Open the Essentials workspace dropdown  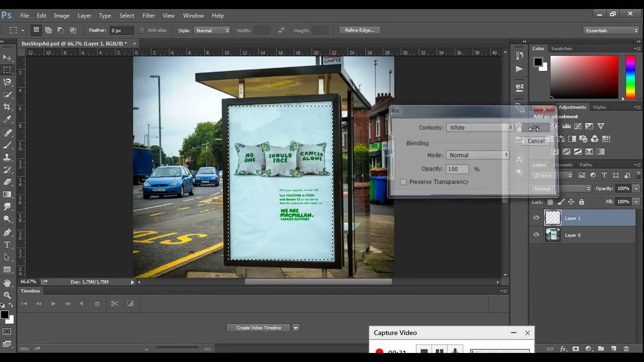(x=611, y=31)
